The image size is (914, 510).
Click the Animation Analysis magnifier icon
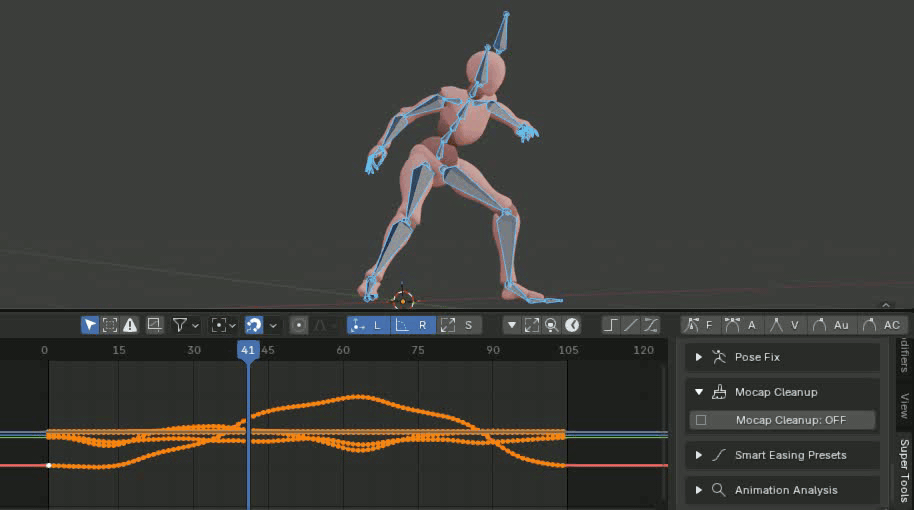click(719, 490)
